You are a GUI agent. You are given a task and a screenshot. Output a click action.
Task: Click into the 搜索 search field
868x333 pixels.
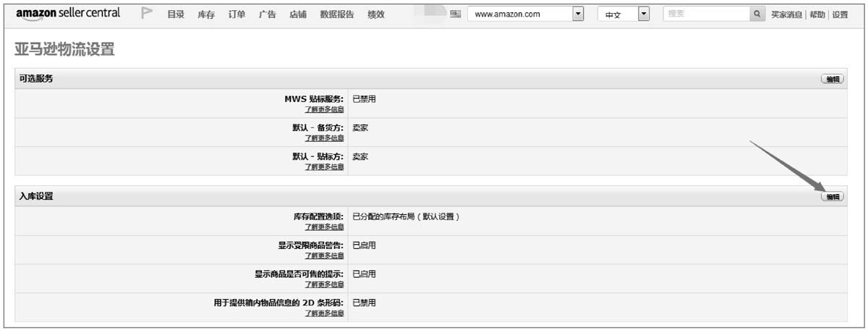click(707, 14)
